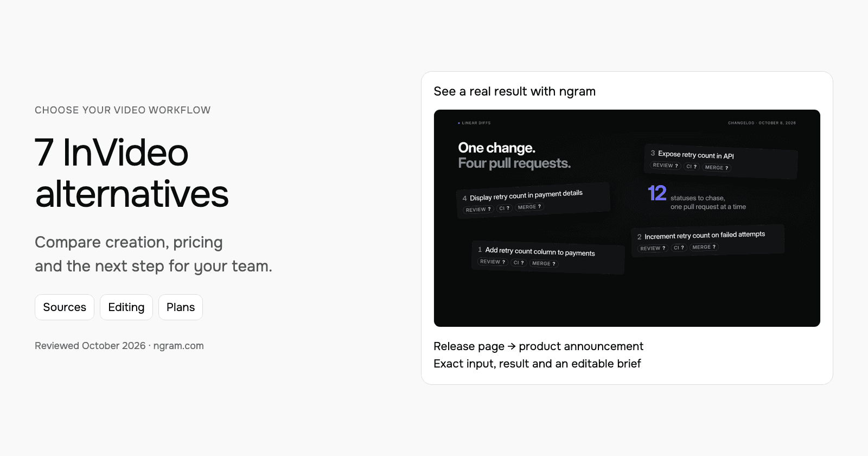Click REVIEW badge on "Display retry count" card
The width and height of the screenshot is (868, 456).
(478, 210)
